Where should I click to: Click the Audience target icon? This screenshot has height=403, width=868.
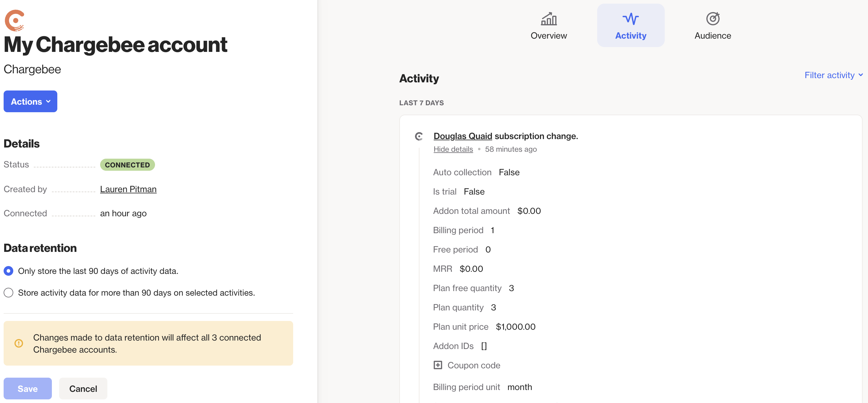[x=713, y=18]
